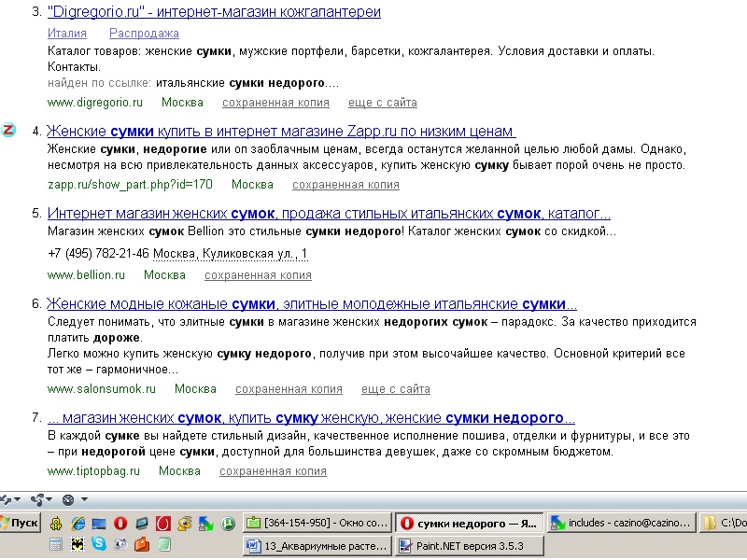Open the Пуск start button

pyautogui.click(x=20, y=523)
